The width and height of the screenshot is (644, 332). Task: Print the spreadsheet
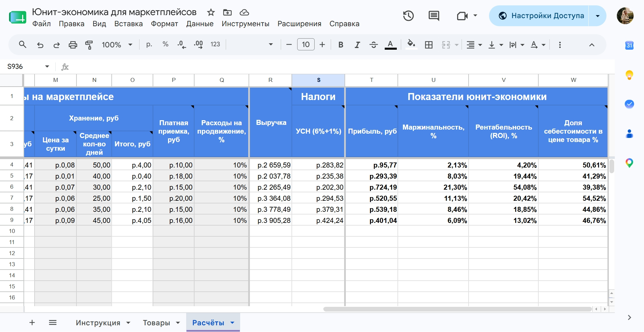pyautogui.click(x=73, y=45)
